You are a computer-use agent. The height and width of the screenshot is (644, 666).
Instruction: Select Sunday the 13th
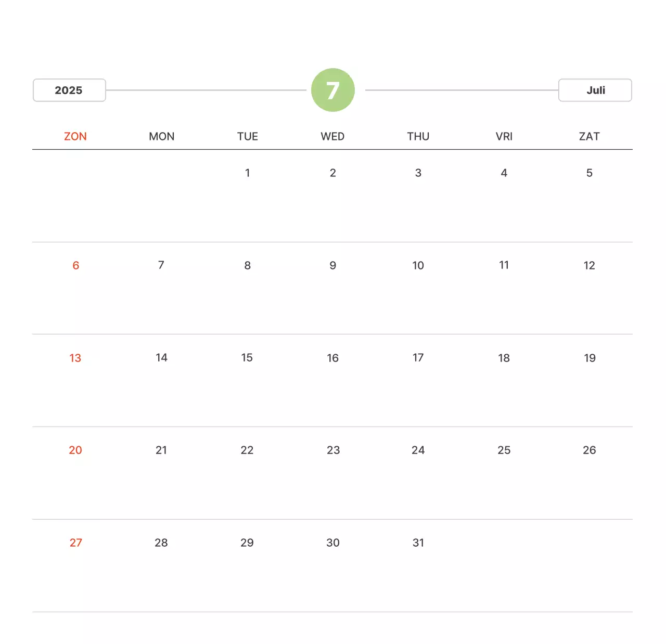point(75,358)
